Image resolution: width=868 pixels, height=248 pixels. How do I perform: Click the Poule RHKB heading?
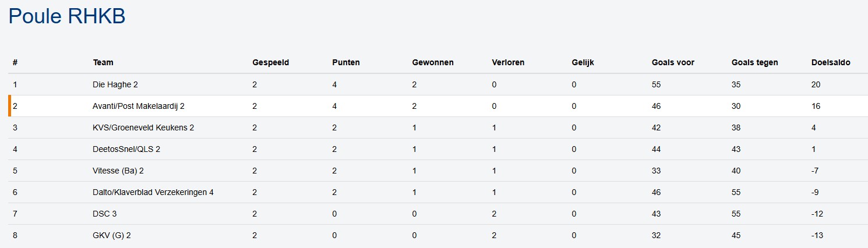[67, 16]
